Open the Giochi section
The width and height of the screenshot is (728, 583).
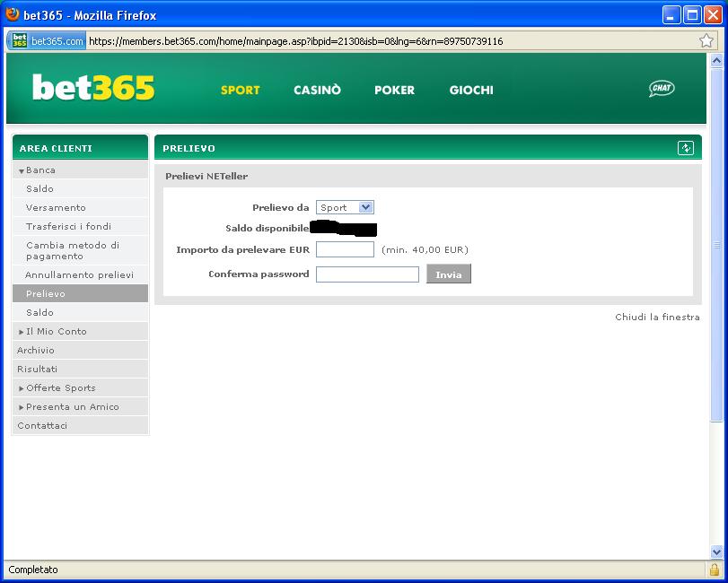click(471, 90)
